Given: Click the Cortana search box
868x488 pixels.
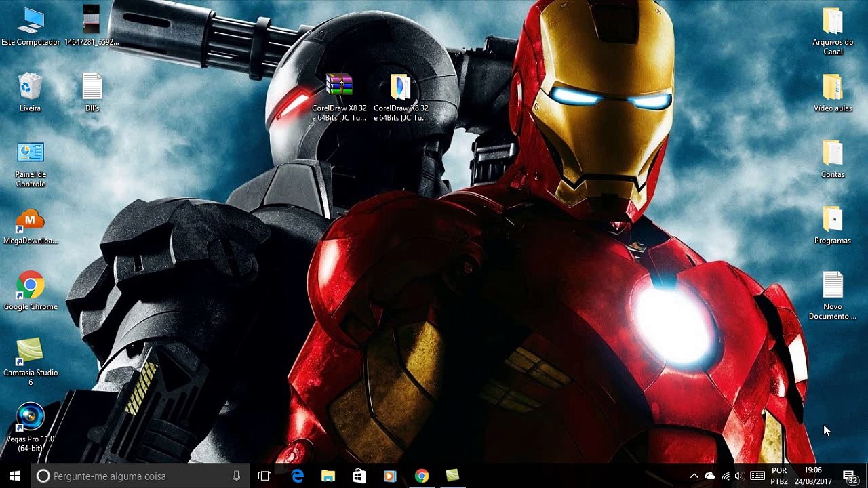Looking at the screenshot, I should click(141, 476).
